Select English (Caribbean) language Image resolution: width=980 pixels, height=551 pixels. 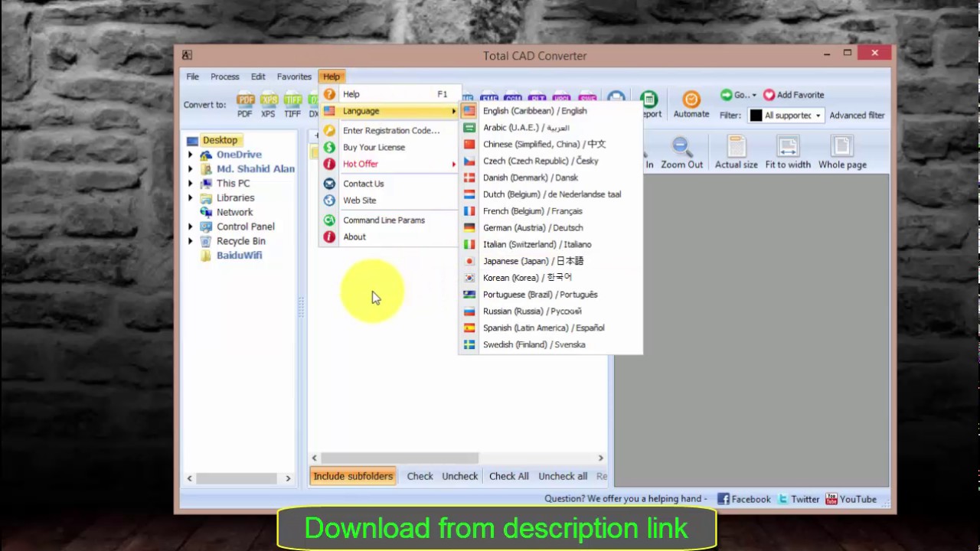pos(550,111)
